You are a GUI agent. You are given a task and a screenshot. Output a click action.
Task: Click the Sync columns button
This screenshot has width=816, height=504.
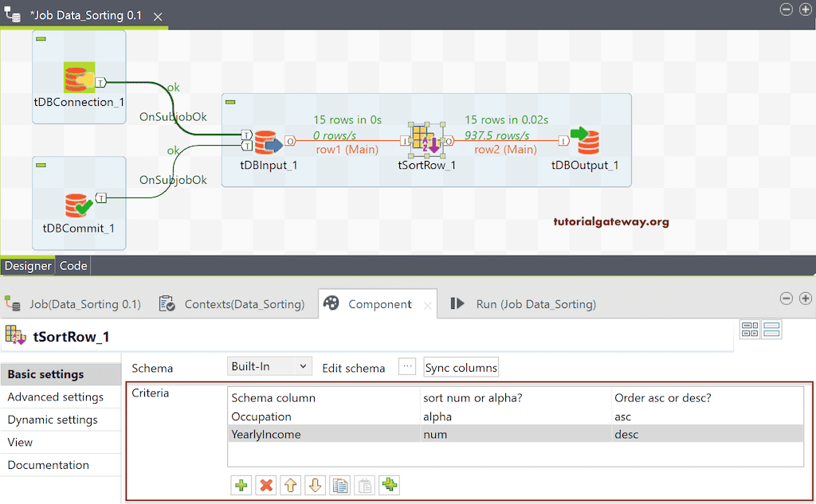(461, 367)
